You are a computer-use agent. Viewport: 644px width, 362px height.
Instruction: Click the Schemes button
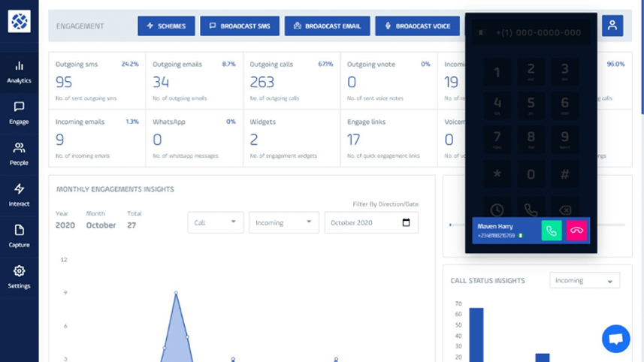coord(166,26)
